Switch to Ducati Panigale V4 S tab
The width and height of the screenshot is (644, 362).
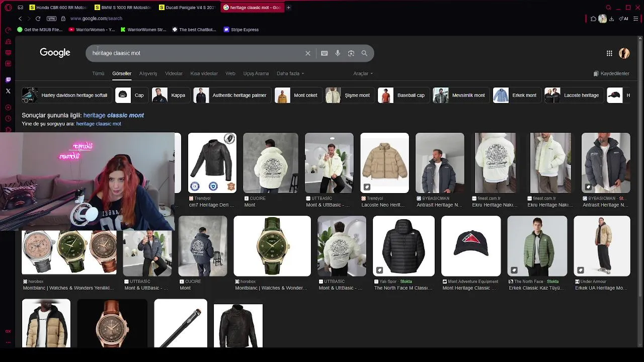coord(187,8)
